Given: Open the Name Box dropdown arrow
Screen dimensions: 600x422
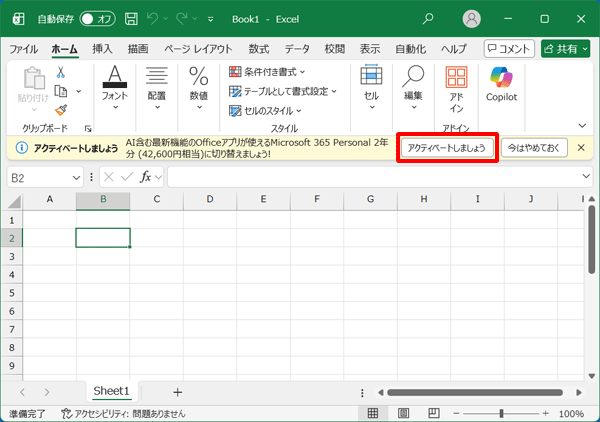Looking at the screenshot, I should click(x=77, y=177).
